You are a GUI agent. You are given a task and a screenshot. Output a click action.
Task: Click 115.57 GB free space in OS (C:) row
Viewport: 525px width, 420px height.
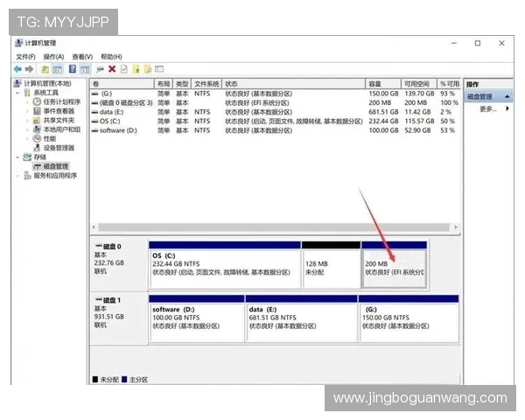pyautogui.click(x=419, y=122)
